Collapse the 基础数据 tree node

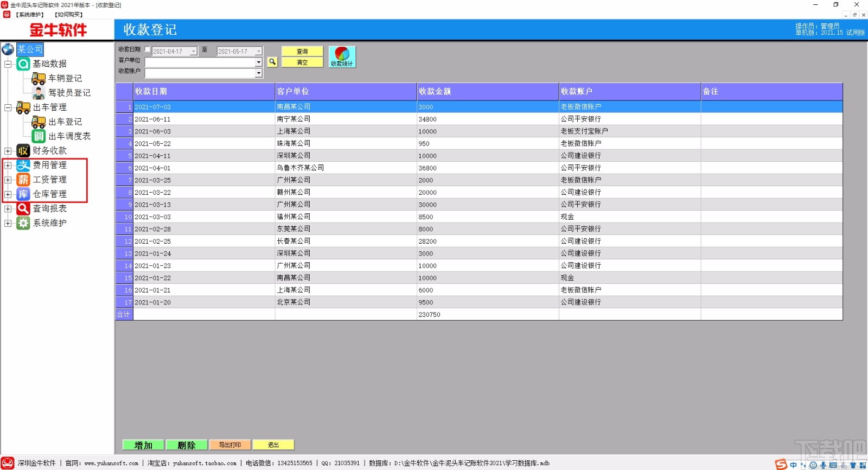coord(8,64)
